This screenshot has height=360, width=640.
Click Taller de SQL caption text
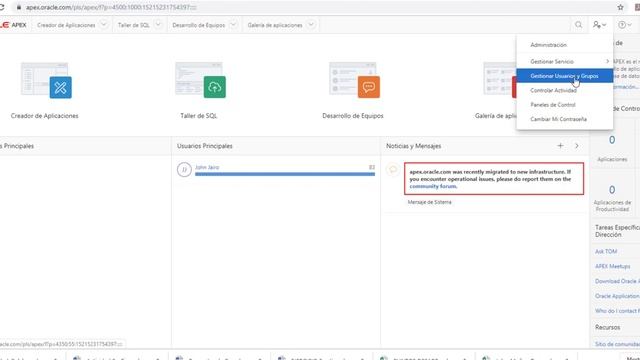(x=199, y=116)
